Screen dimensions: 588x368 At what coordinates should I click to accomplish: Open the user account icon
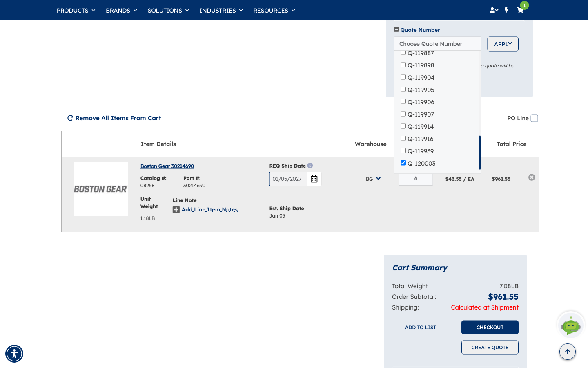pyautogui.click(x=494, y=10)
